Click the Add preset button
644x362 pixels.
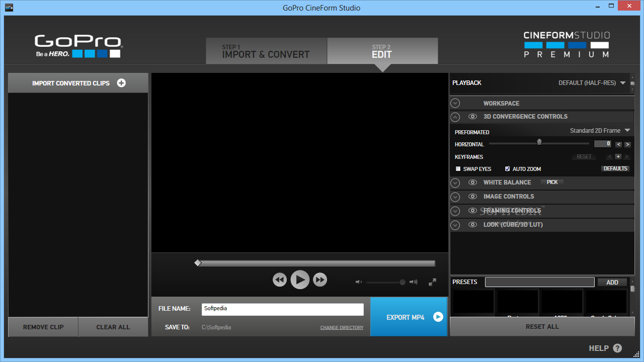612,282
